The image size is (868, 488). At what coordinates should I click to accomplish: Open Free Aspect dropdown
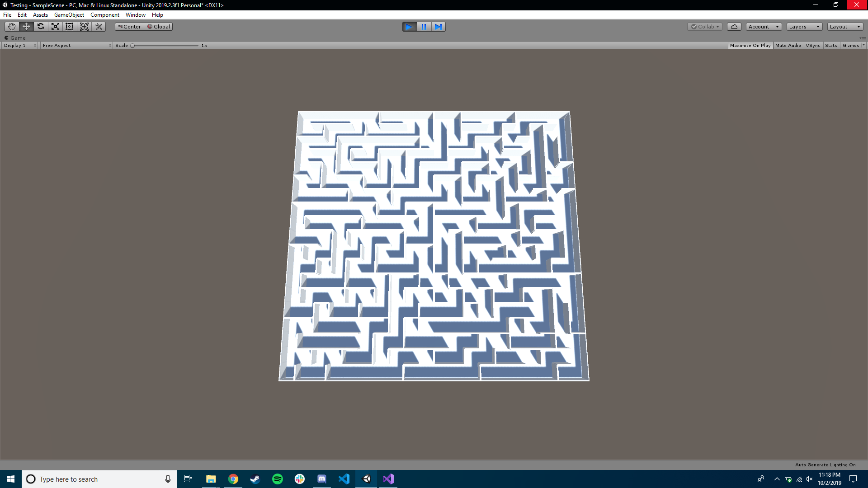coord(76,46)
